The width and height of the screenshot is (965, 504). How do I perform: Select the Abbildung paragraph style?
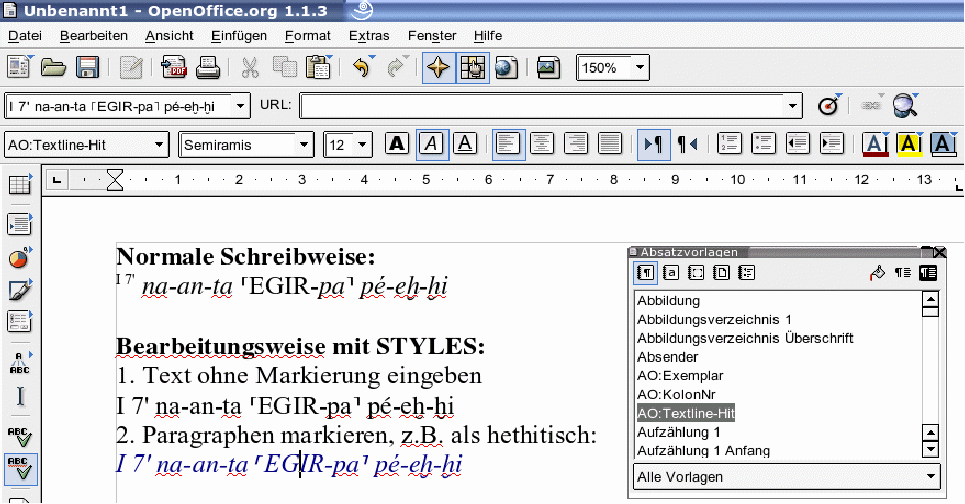pyautogui.click(x=668, y=300)
